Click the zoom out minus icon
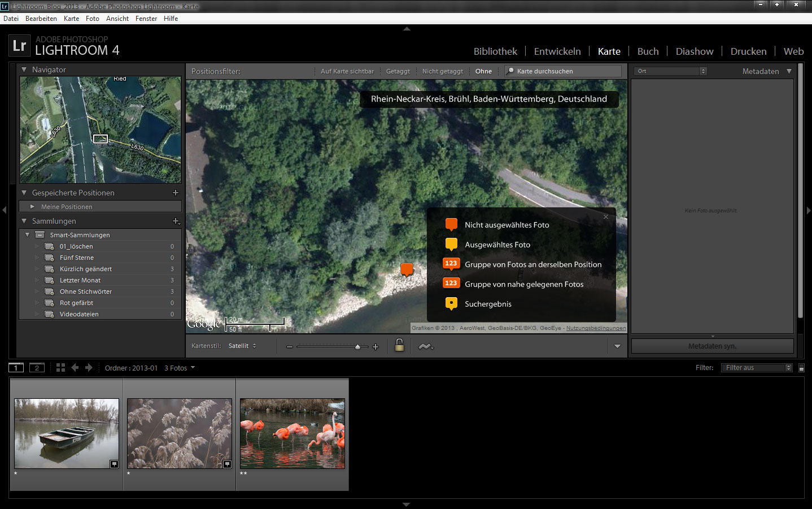The width and height of the screenshot is (812, 509). [x=290, y=347]
